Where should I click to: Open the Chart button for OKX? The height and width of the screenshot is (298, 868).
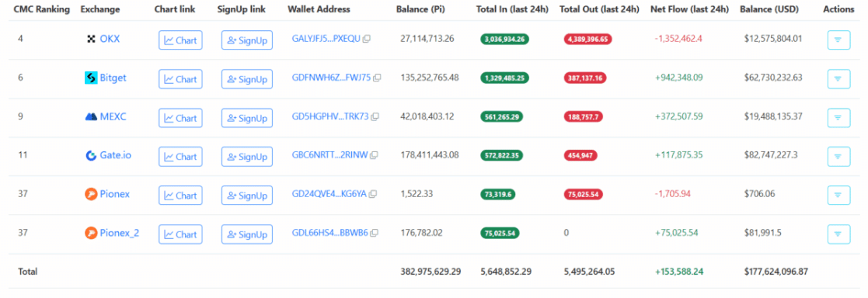click(x=180, y=40)
